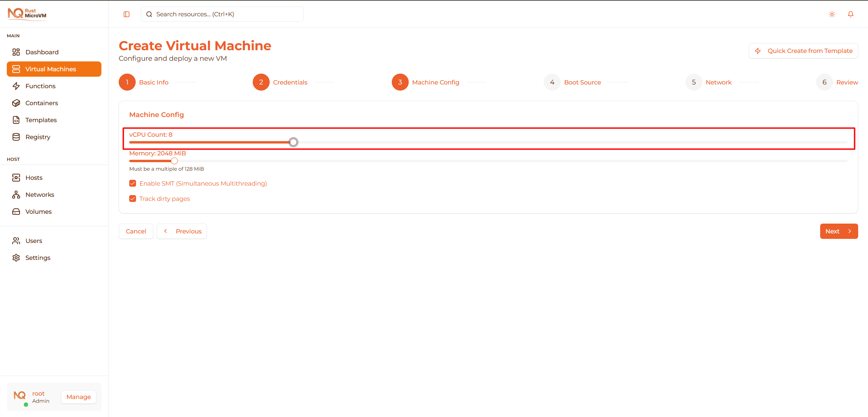Open the notifications bell
The height and width of the screenshot is (417, 868).
(851, 14)
